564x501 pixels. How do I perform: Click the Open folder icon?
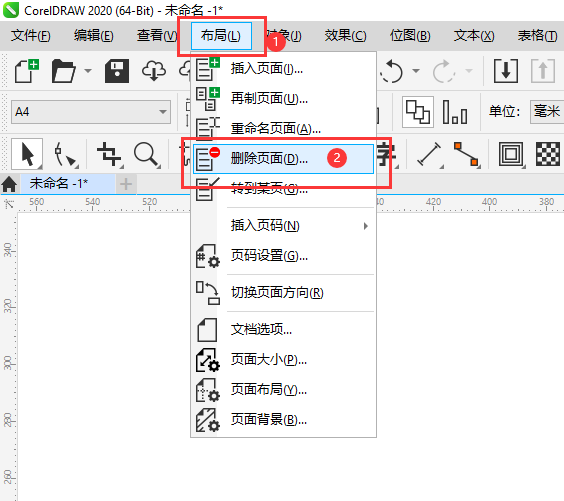pyautogui.click(x=63, y=71)
